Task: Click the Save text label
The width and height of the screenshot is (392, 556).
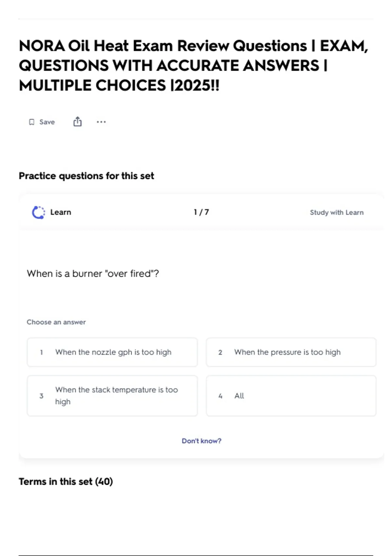Action: click(x=47, y=122)
